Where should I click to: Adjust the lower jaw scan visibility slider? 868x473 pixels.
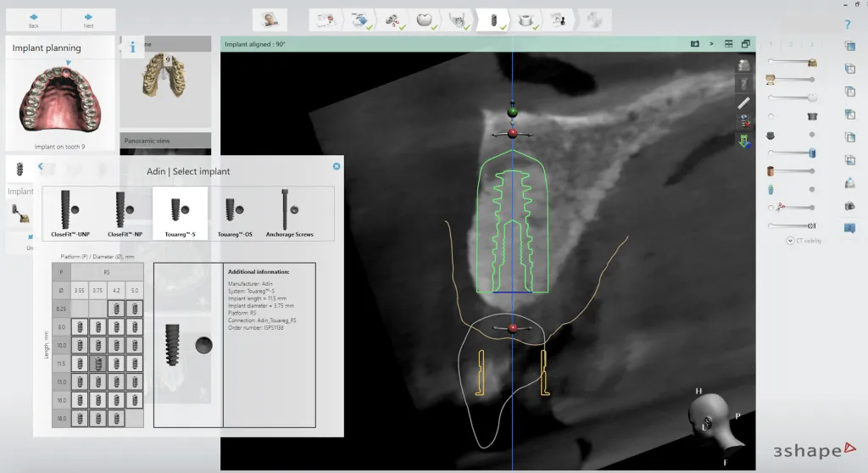791,79
